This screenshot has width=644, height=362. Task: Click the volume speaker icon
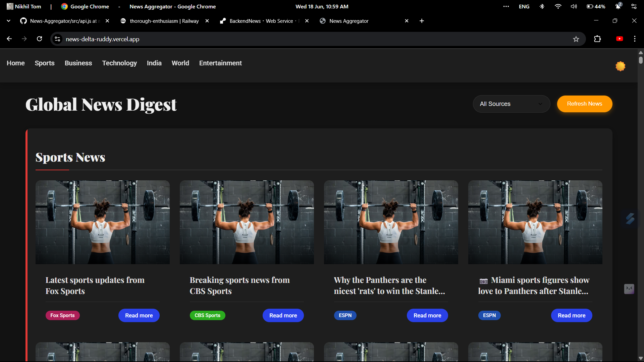[574, 6]
